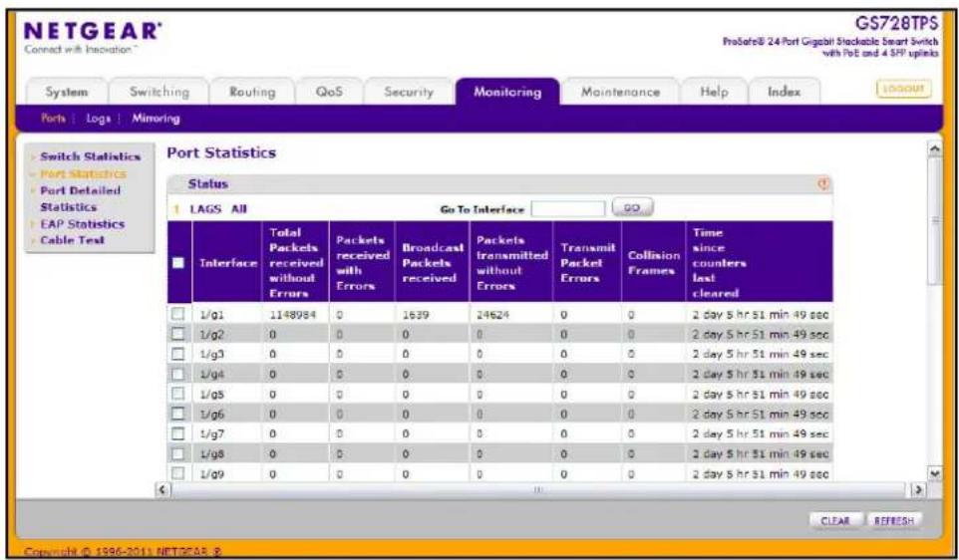The image size is (959, 560).
Task: Click the LAGS link above table
Action: 205,209
